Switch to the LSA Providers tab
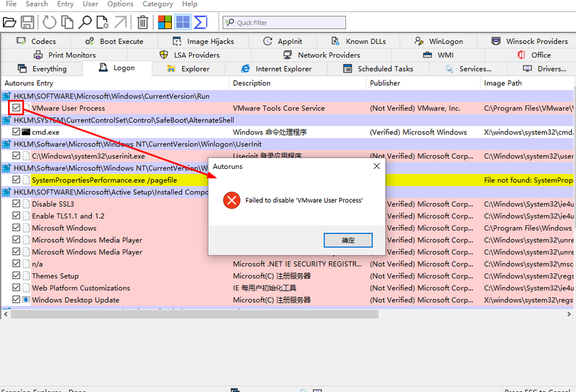This screenshot has width=576, height=392. coord(190,55)
